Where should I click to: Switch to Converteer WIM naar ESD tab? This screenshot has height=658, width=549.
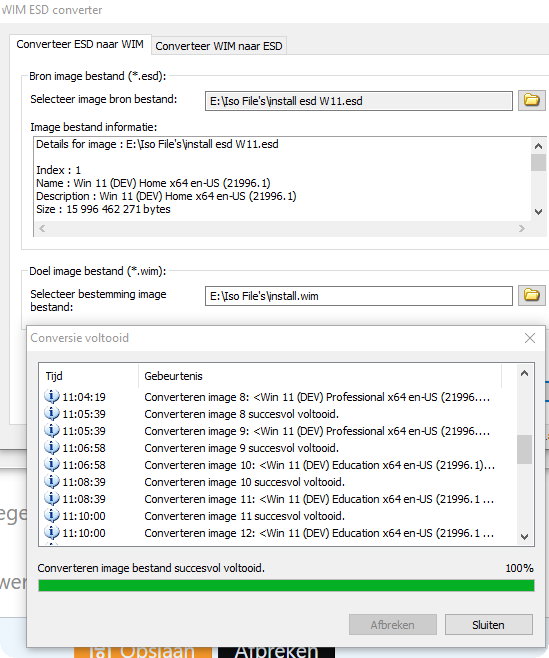pyautogui.click(x=219, y=46)
